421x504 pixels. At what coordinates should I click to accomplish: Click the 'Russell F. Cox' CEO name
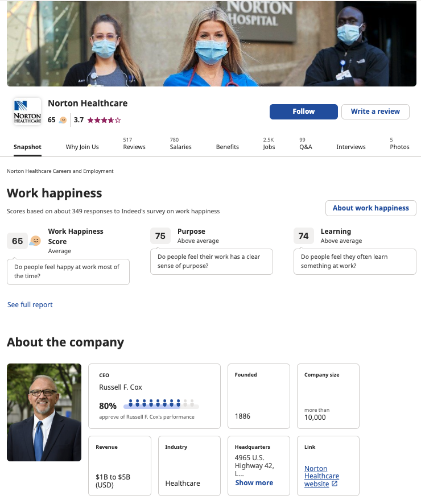click(x=121, y=387)
